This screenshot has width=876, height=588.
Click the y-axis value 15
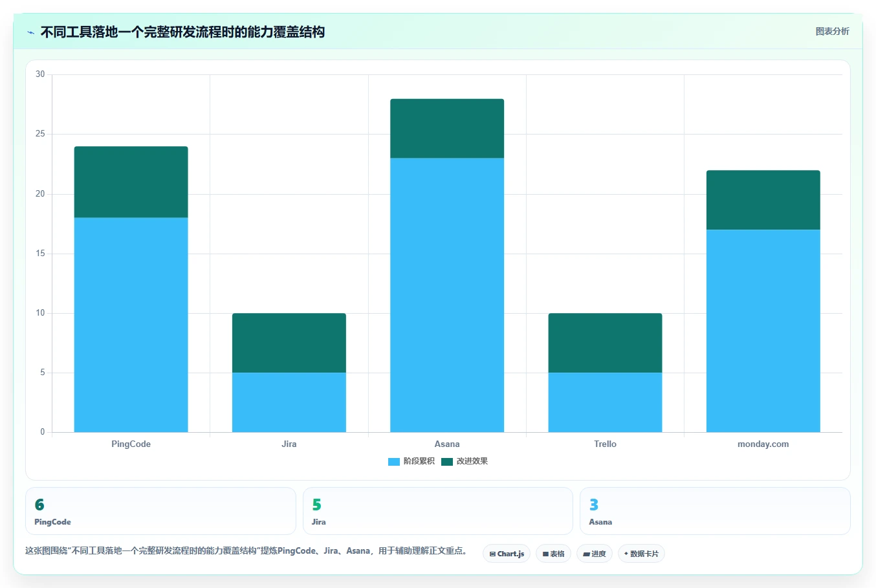[x=41, y=254]
